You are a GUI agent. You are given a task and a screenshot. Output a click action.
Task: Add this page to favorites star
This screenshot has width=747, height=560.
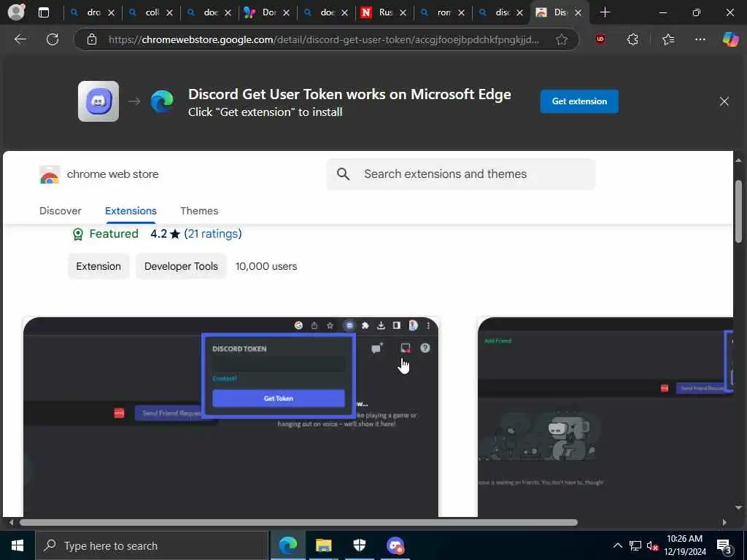click(562, 39)
